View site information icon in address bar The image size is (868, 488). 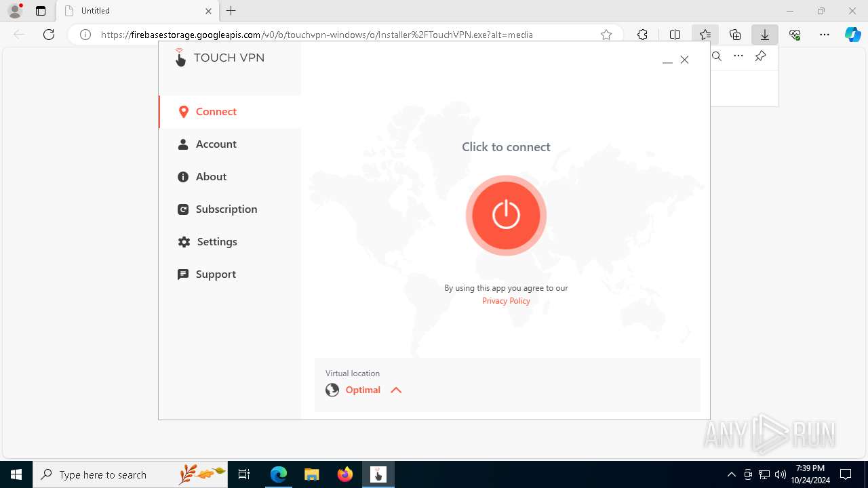pyautogui.click(x=85, y=35)
